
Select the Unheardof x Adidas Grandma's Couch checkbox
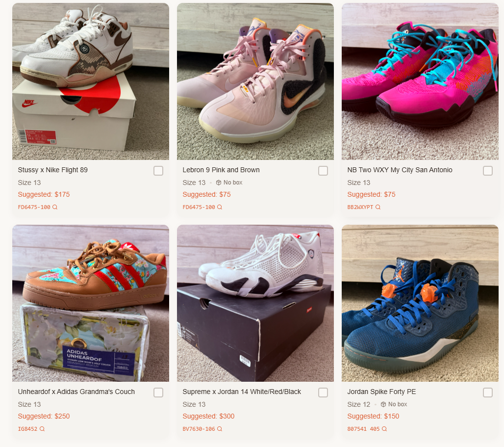point(158,393)
